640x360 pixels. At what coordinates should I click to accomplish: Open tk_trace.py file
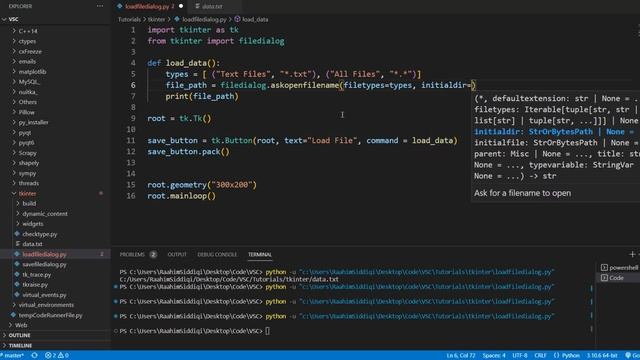(36, 274)
